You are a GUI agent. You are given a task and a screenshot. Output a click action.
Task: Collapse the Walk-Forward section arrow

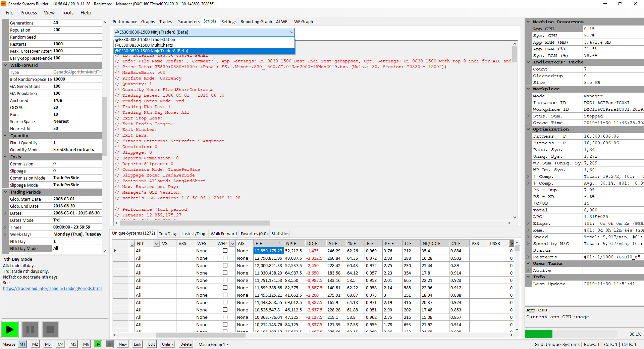pyautogui.click(x=5, y=65)
